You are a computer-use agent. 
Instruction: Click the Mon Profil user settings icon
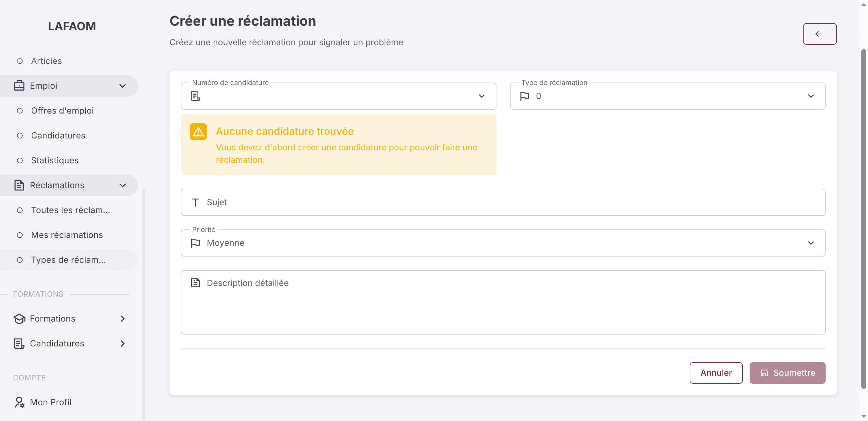click(19, 402)
